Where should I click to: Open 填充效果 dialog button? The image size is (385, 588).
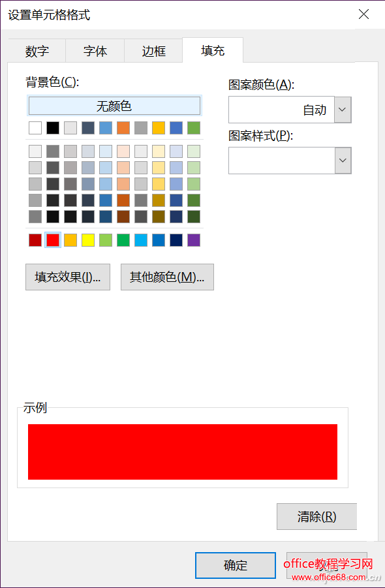point(68,277)
